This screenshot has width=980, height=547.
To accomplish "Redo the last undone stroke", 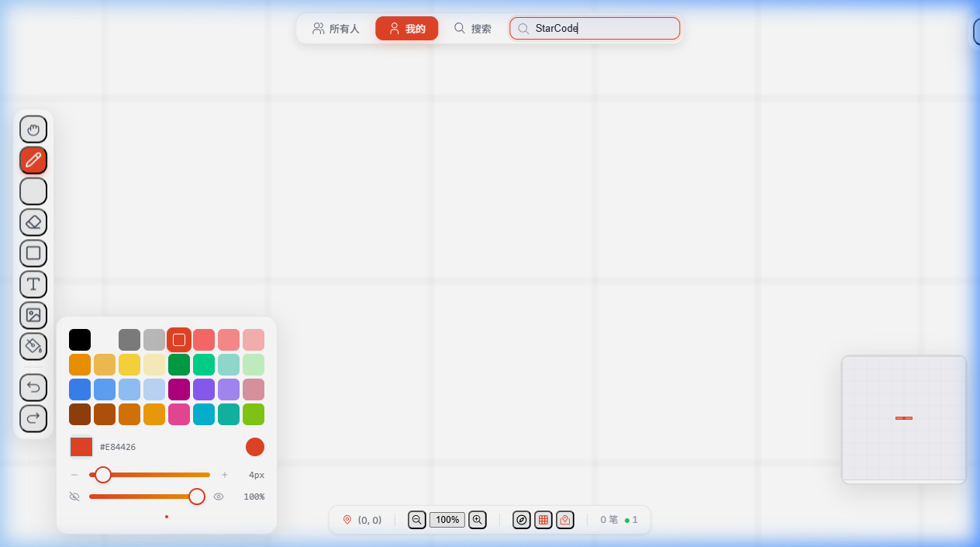I will click(x=33, y=418).
